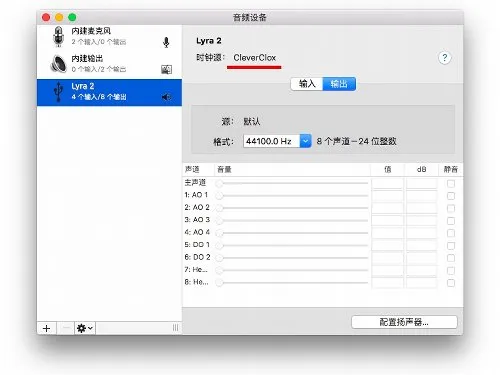Click the Lyra 2 USB device icon
The image size is (500, 375).
(x=58, y=91)
